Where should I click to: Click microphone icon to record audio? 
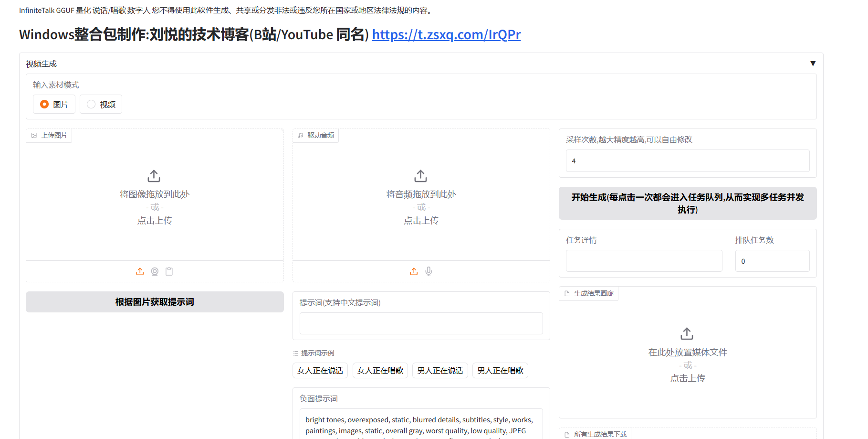point(429,271)
